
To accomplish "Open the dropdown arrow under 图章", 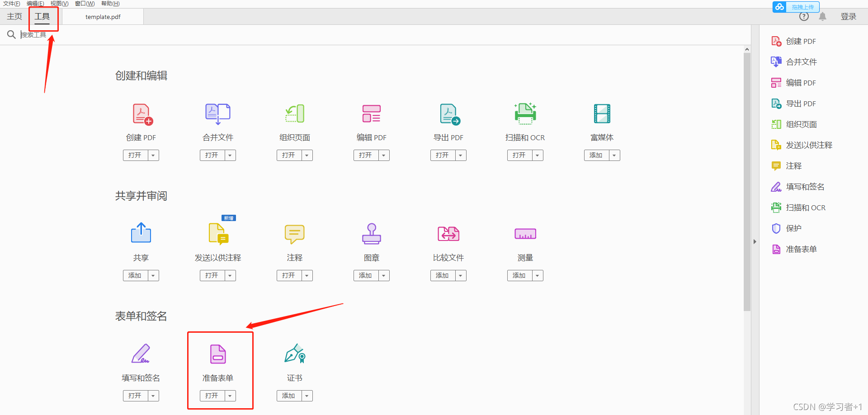I will point(384,276).
